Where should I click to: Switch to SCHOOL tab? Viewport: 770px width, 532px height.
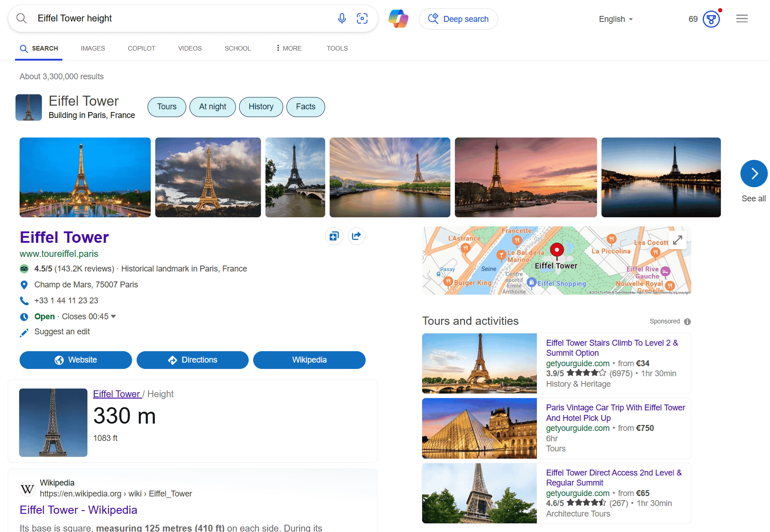tap(238, 48)
